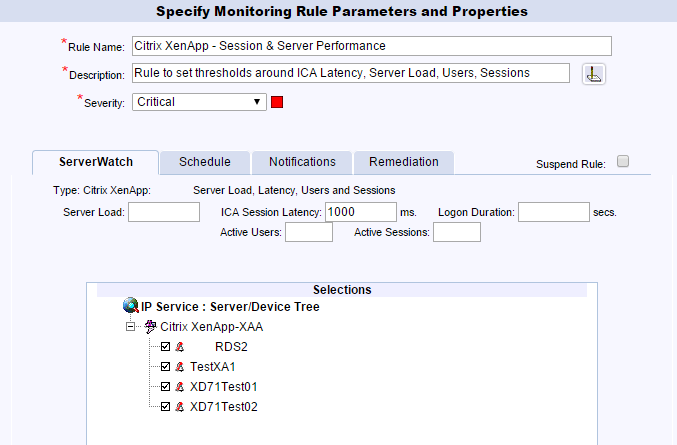Click the Description input field
Image resolution: width=677 pixels, height=445 pixels.
351,73
